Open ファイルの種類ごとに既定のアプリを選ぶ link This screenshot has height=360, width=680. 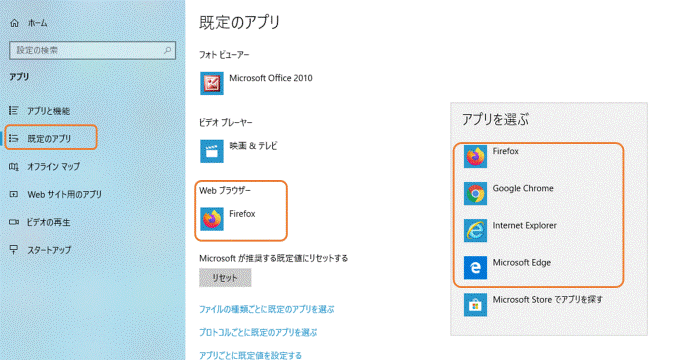(267, 309)
